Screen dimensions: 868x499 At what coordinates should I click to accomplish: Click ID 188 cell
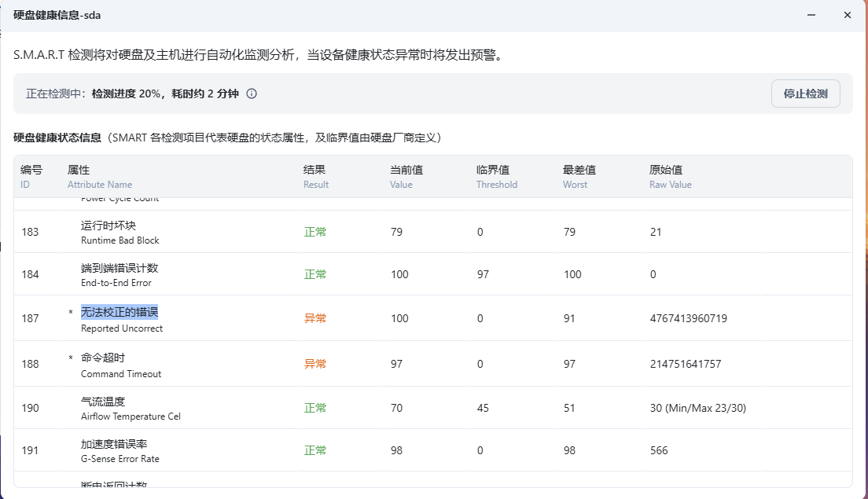pyautogui.click(x=30, y=364)
